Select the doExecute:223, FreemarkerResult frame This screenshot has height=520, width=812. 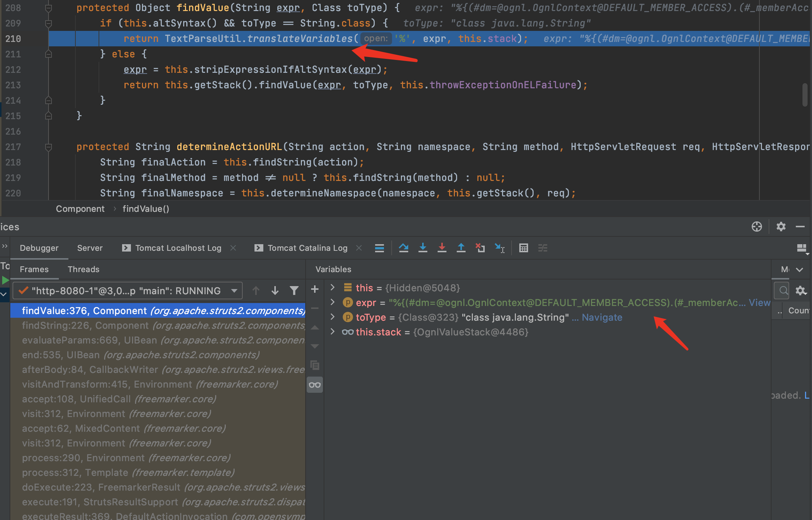158,487
